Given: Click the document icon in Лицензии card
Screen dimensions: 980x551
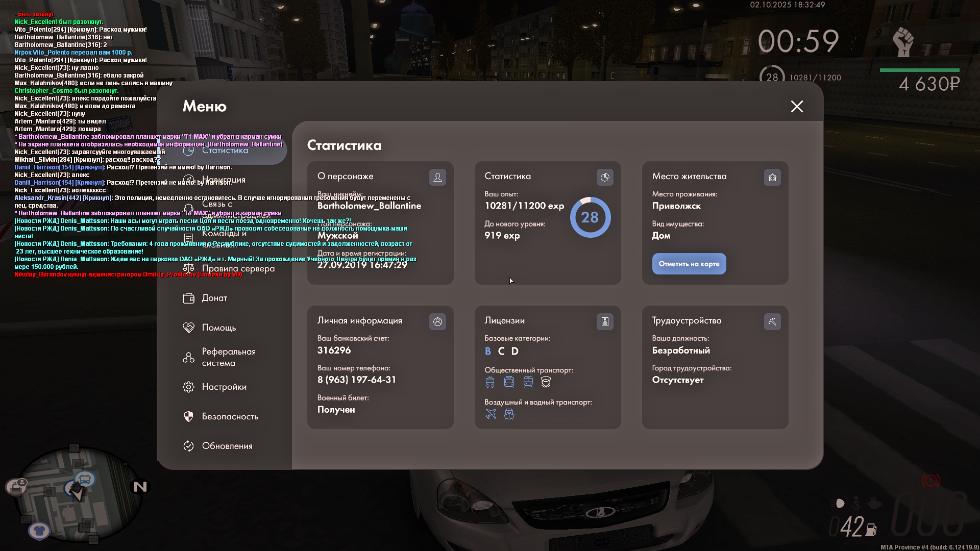Looking at the screenshot, I should [x=605, y=321].
